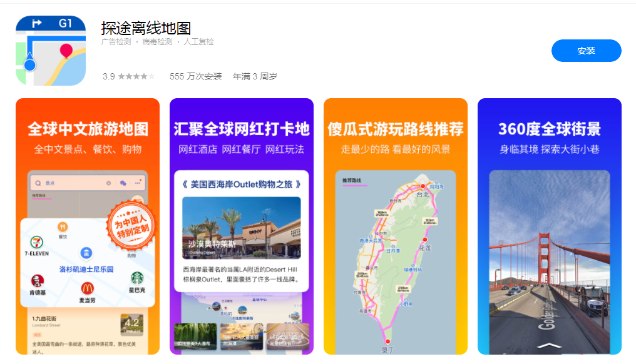Open the 全球中文旅游地图 screenshot
This screenshot has height=364, width=636.
[x=88, y=226]
